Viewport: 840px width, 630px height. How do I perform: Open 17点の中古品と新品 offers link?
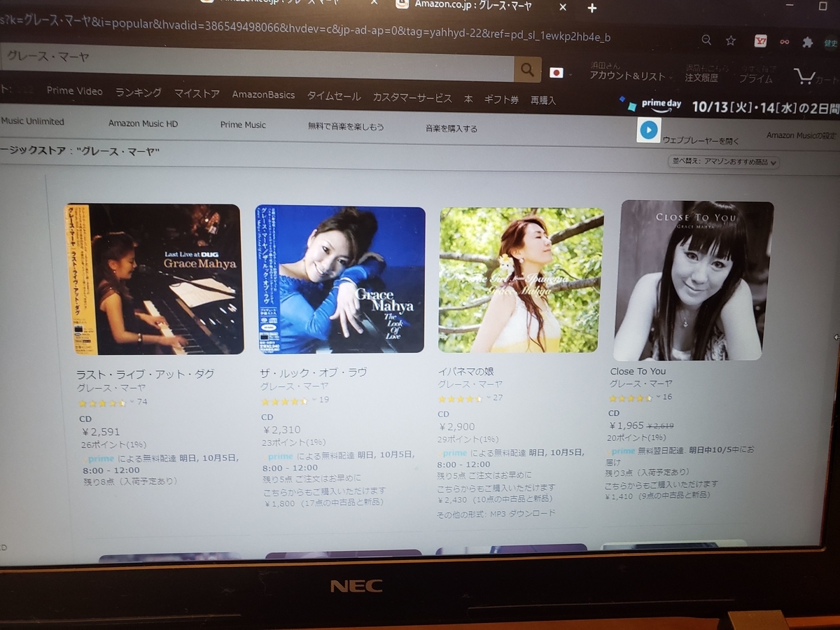[342, 503]
